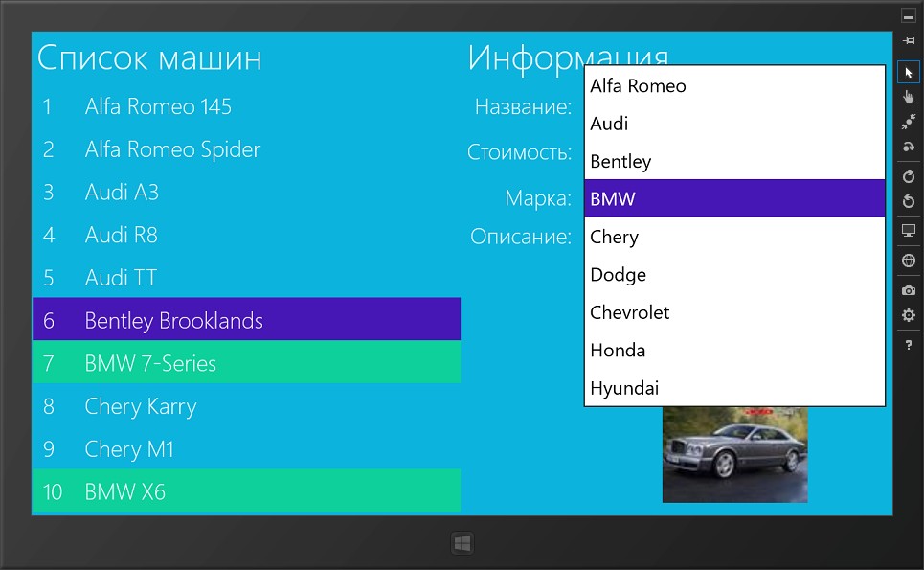Choose Chery from the brand dropdown

click(x=734, y=237)
